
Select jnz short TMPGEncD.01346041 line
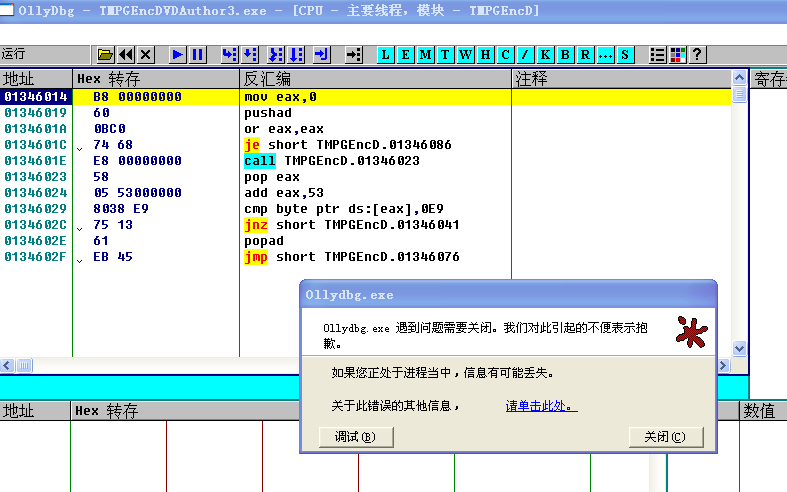click(x=352, y=225)
